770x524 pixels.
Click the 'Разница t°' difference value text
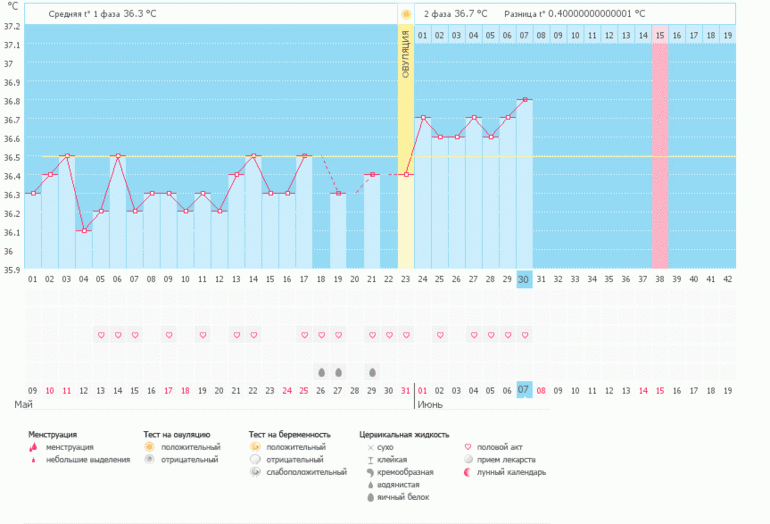(575, 14)
